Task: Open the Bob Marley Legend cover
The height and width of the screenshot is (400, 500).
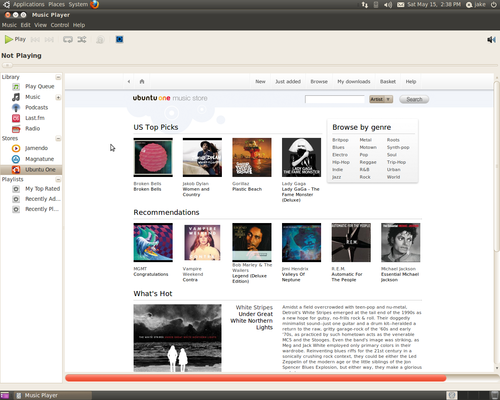Action: pyautogui.click(x=252, y=242)
